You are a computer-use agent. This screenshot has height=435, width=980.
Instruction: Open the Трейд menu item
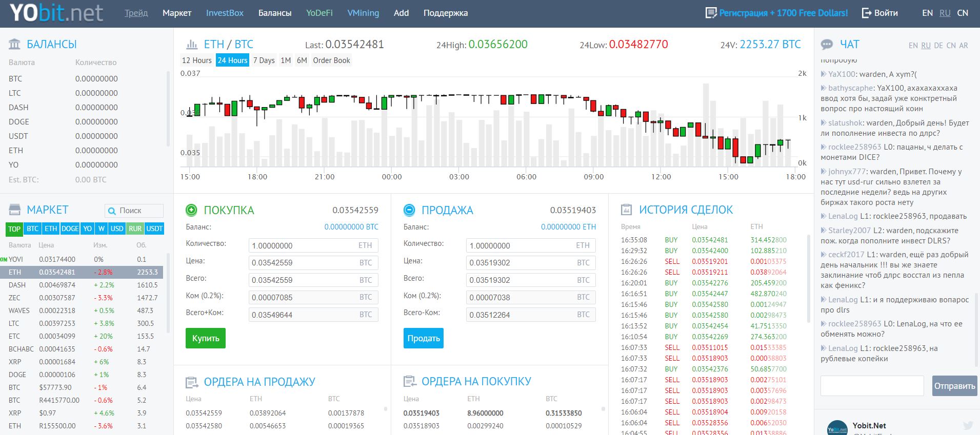coord(136,13)
